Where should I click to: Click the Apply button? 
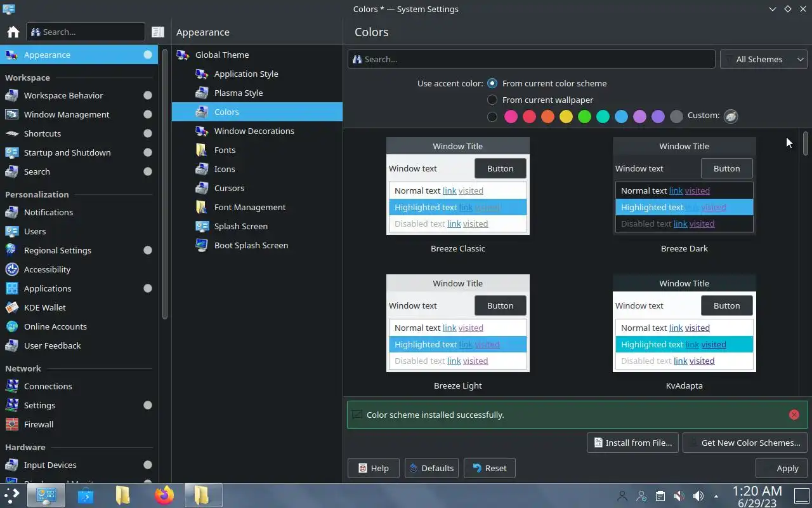click(x=782, y=468)
